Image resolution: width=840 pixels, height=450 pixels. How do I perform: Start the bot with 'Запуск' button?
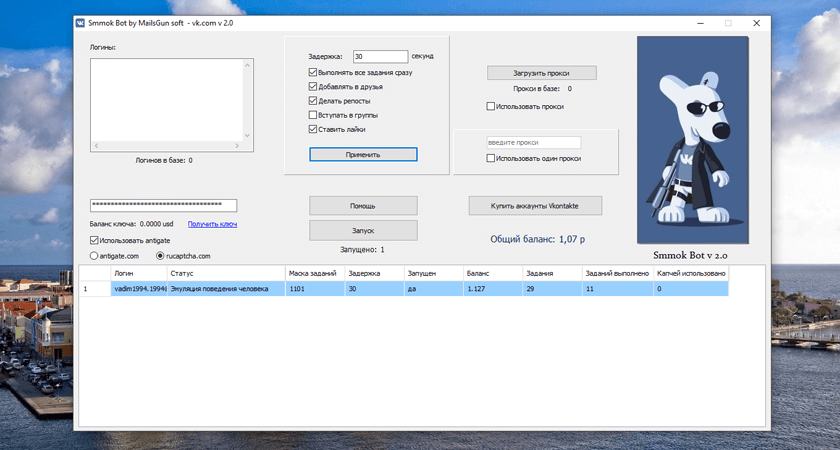click(x=363, y=230)
